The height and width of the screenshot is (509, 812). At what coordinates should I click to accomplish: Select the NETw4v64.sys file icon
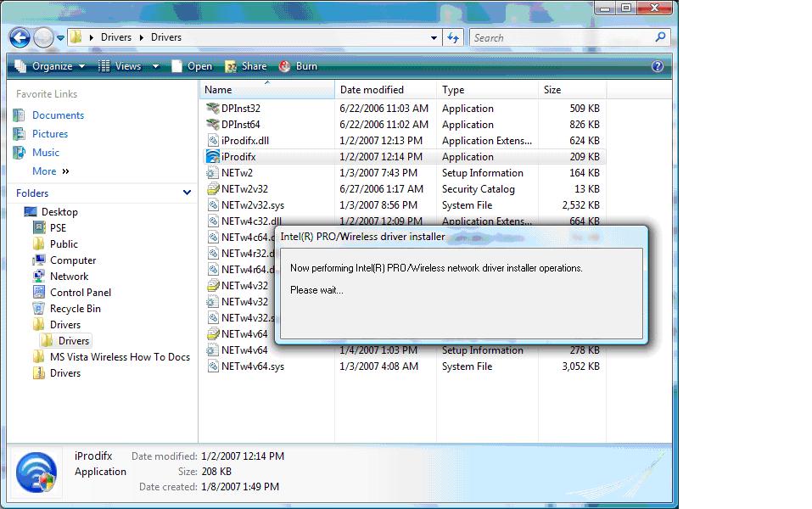click(x=213, y=366)
